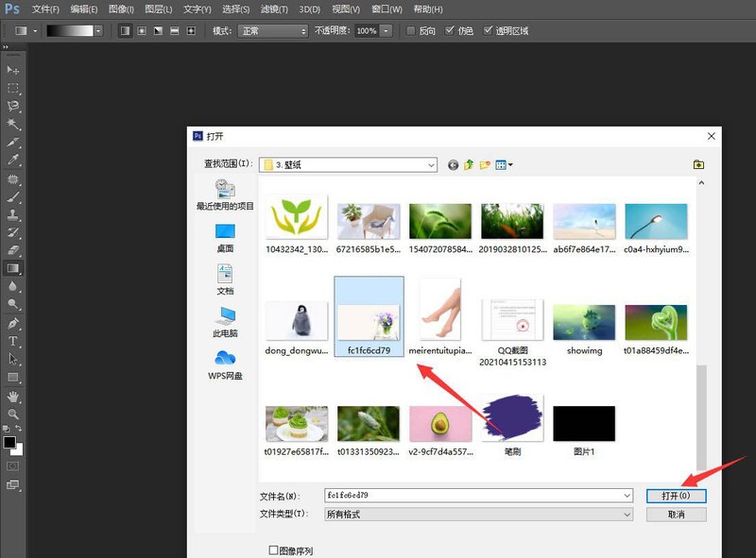The width and height of the screenshot is (756, 558).
Task: Go to 此电脑 this PC location
Action: point(225,322)
